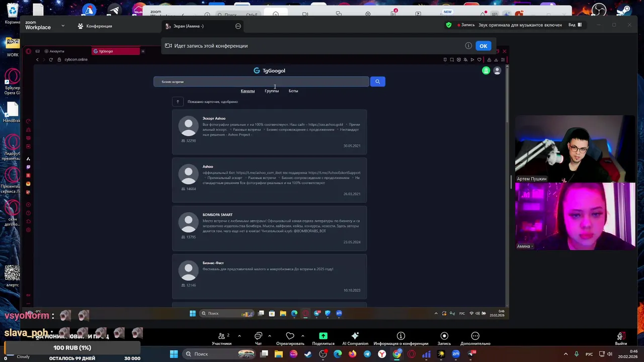The width and height of the screenshot is (644, 362).
Task: Click OK on the recording notice
Action: point(483,46)
